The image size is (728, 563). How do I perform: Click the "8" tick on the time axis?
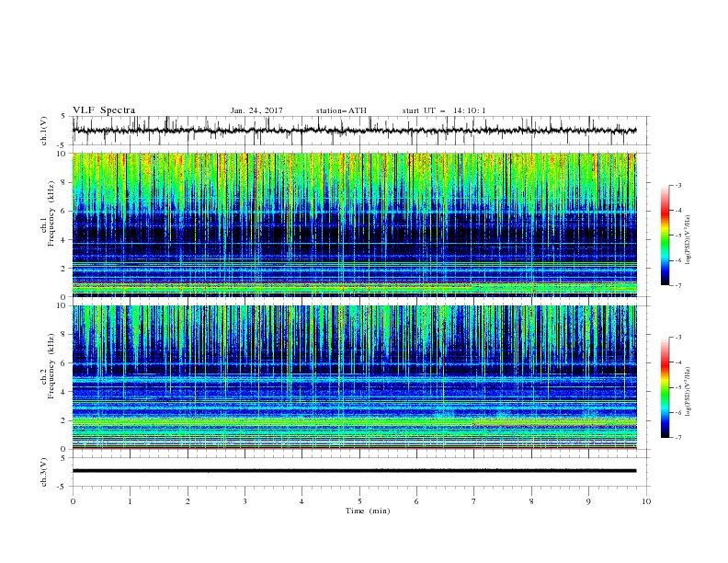[x=531, y=501]
